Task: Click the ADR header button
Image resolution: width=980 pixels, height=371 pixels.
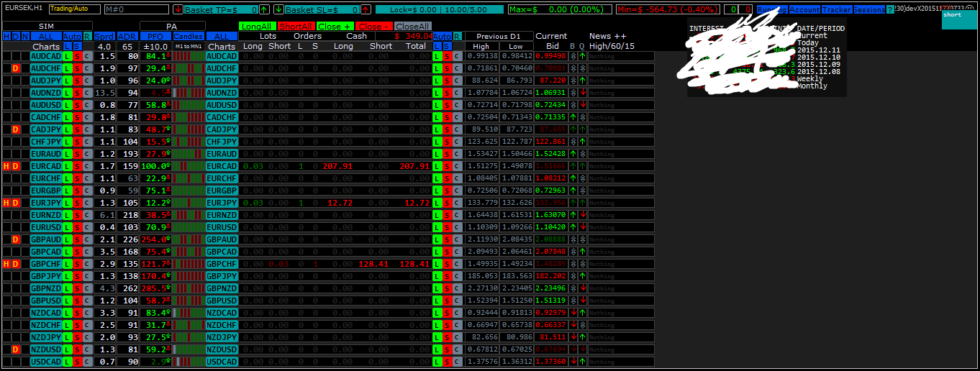Action: (x=127, y=36)
